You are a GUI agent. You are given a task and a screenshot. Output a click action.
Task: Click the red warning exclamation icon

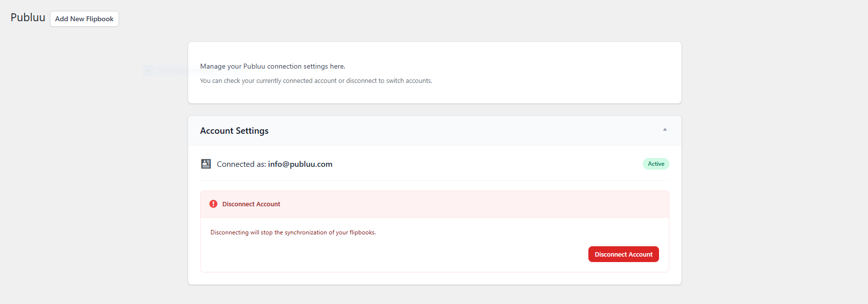(x=213, y=204)
